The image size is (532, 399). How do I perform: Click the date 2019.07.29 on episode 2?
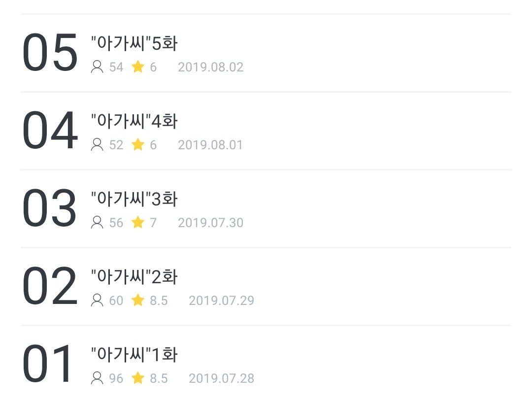pyautogui.click(x=221, y=300)
